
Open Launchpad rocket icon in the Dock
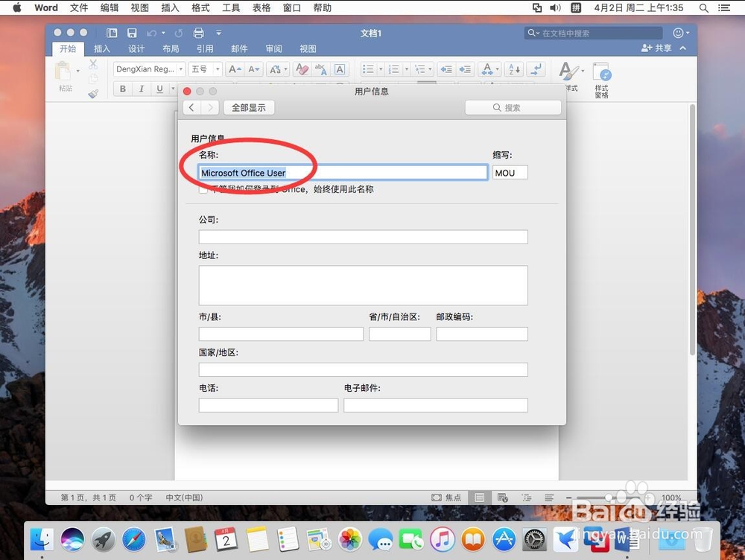103,539
